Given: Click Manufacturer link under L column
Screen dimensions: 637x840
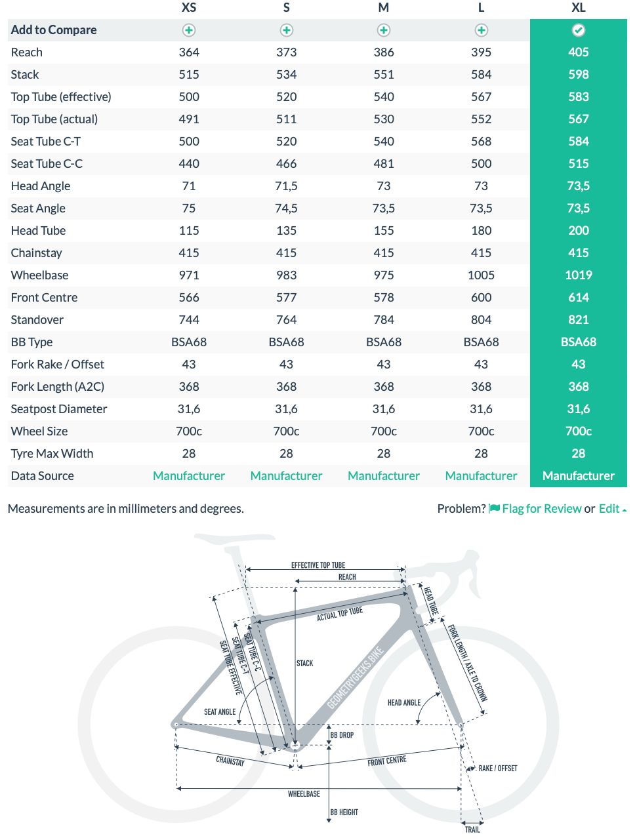Looking at the screenshot, I should (482, 475).
